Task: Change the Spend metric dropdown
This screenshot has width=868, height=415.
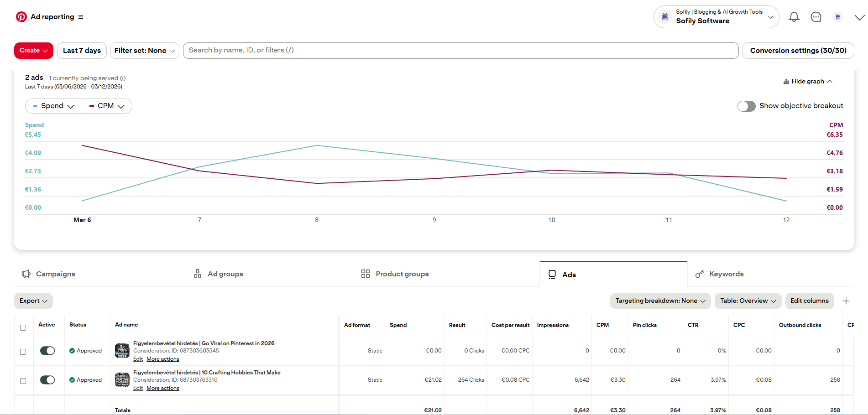Action: pos(53,106)
